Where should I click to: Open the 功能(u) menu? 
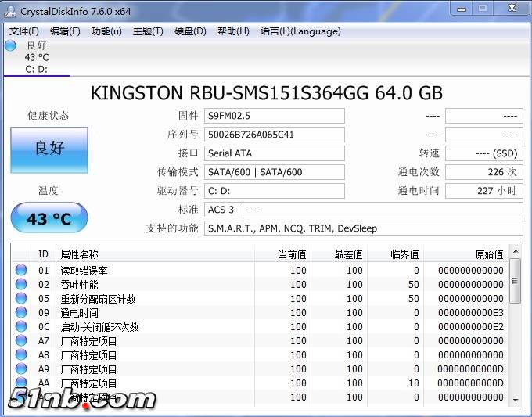(106, 31)
